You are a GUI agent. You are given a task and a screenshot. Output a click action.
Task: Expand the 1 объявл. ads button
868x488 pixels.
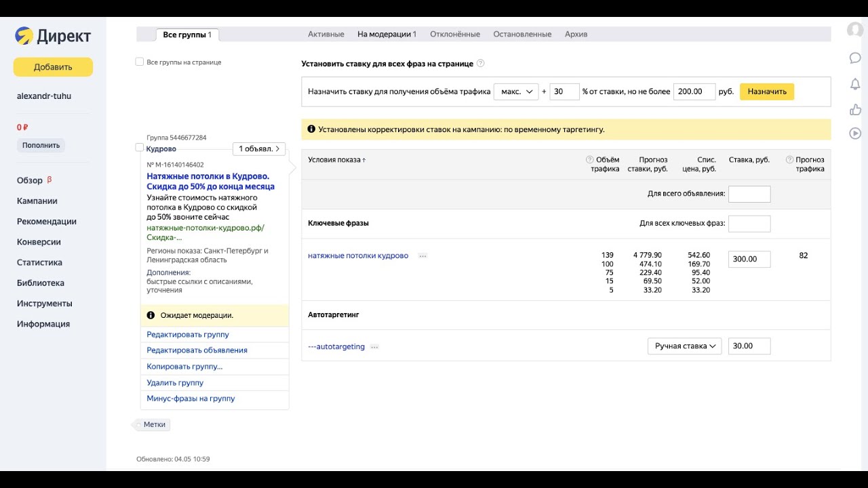pyautogui.click(x=259, y=148)
